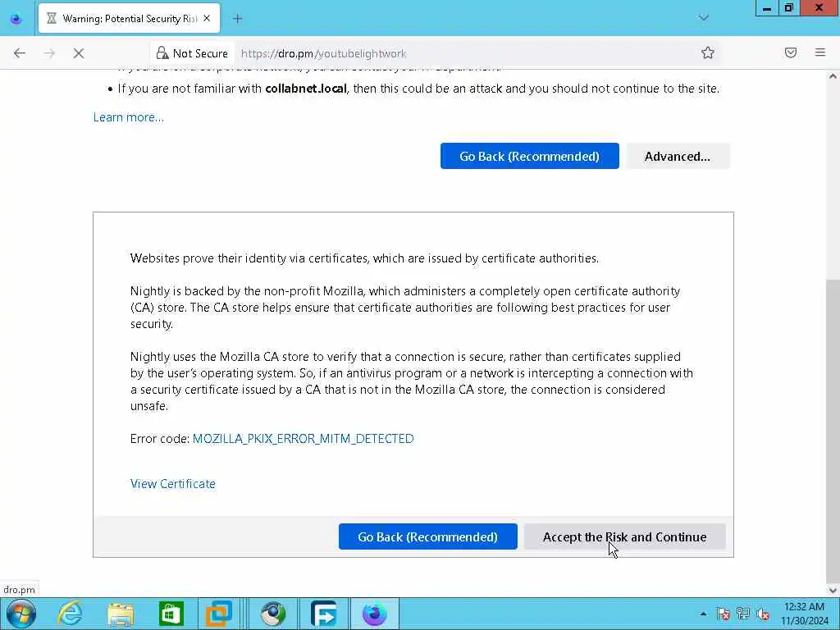Click the Not Secure padlock indicator
This screenshot has width=840, height=630.
coord(192,53)
